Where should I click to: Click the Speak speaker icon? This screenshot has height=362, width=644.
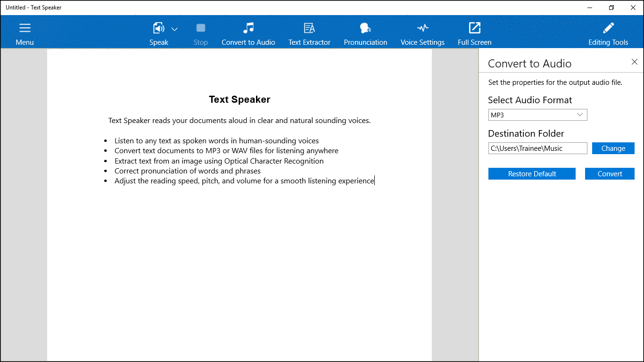pyautogui.click(x=158, y=28)
